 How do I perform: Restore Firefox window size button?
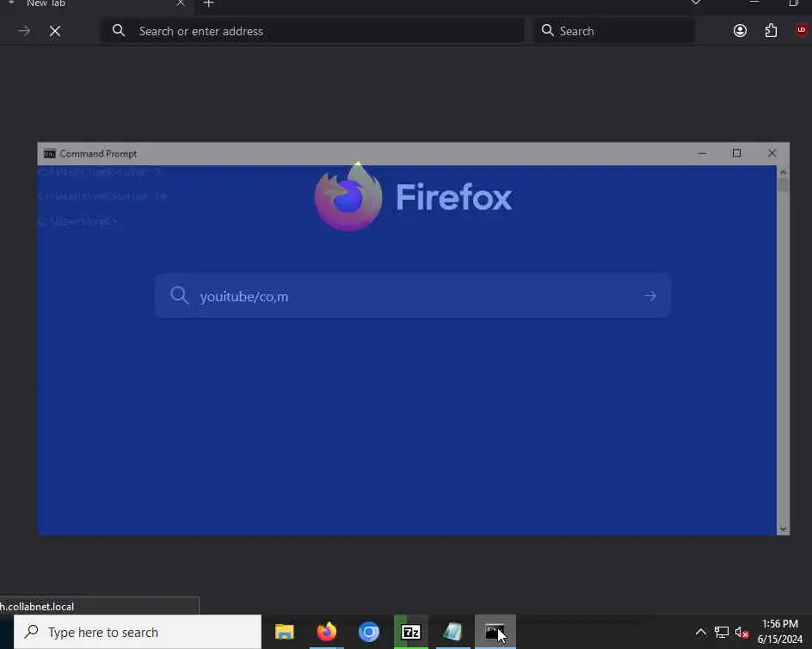coord(793,3)
